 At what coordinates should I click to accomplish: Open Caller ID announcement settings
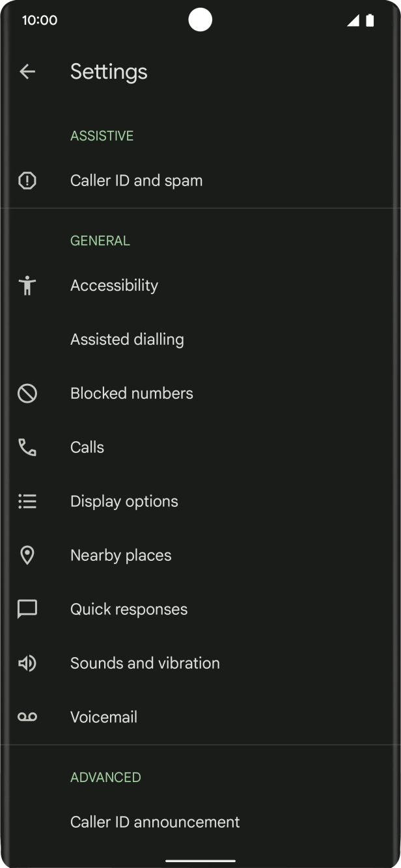pyautogui.click(x=155, y=822)
